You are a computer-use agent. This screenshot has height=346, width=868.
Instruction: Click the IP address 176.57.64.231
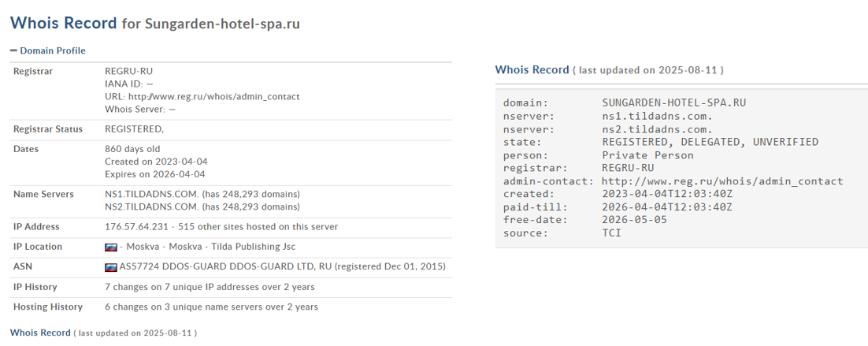(138, 227)
